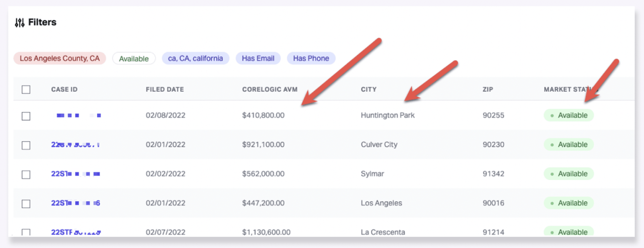Sort by the Filed Date column header
The height and width of the screenshot is (248, 644).
pos(165,90)
